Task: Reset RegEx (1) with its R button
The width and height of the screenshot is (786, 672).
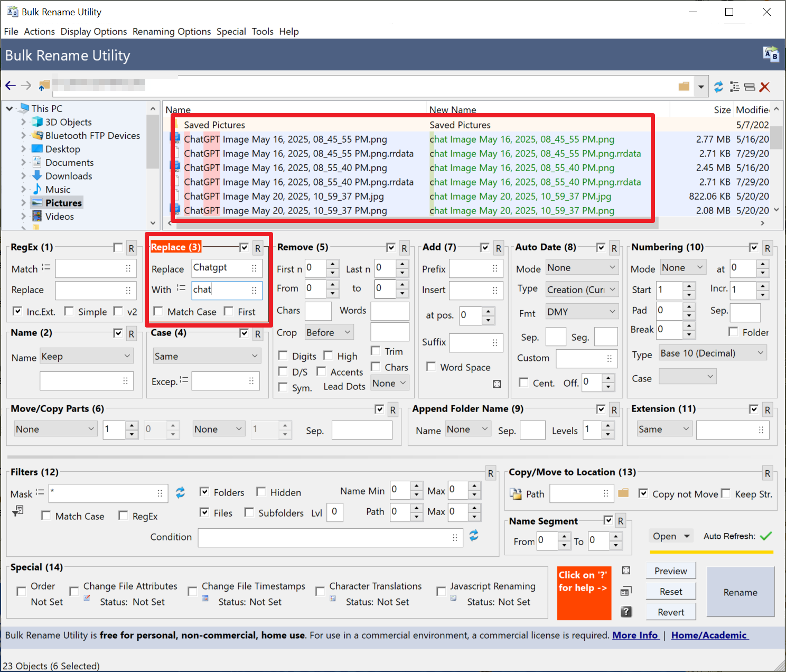Action: click(x=132, y=248)
